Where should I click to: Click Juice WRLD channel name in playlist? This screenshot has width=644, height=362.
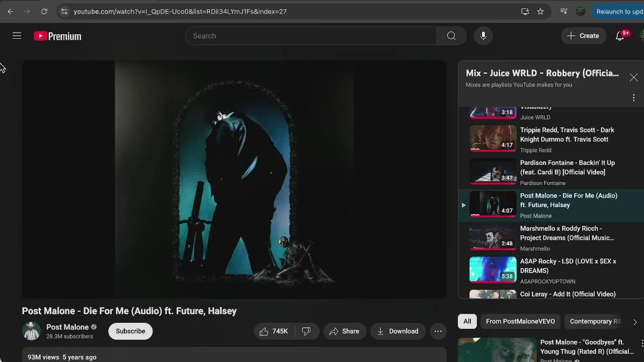point(535,117)
